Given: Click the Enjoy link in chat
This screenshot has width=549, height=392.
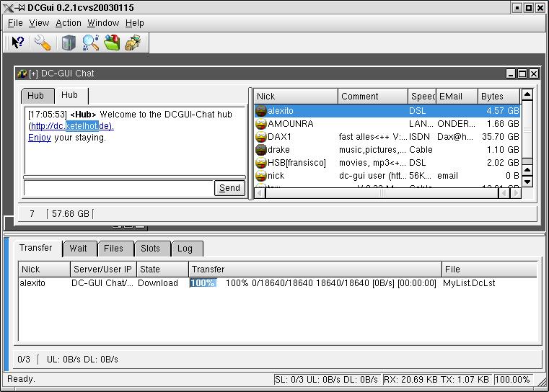Looking at the screenshot, I should click(39, 138).
